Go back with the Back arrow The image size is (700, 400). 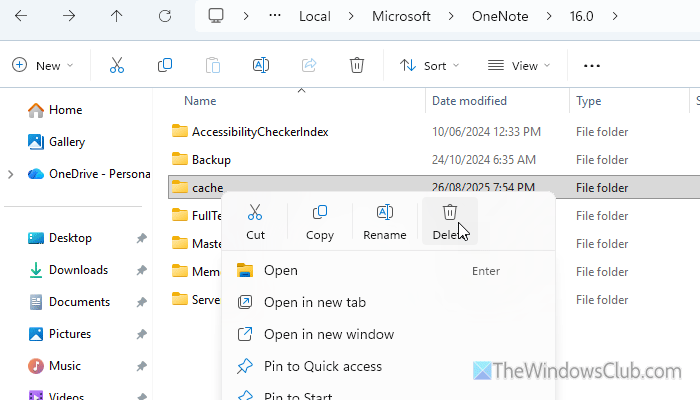(21, 16)
